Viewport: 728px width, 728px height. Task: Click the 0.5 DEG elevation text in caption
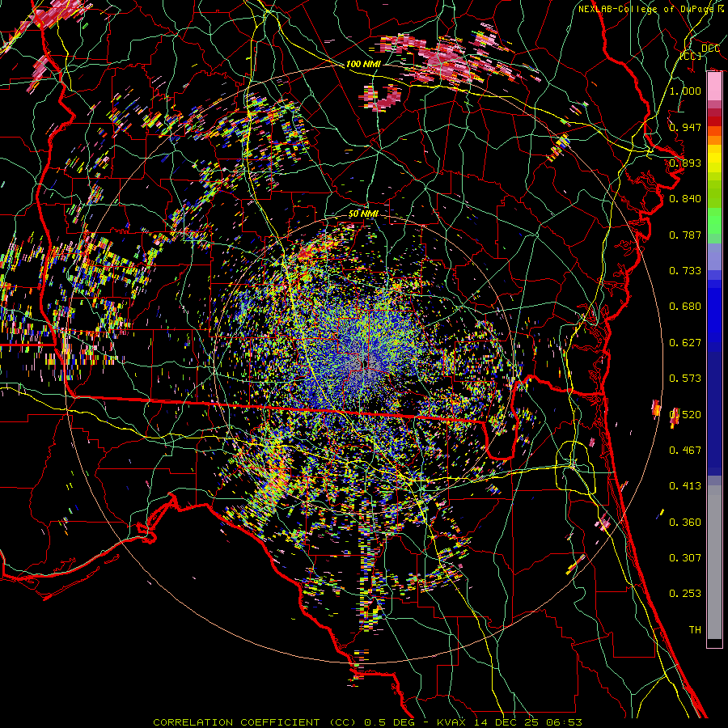pyautogui.click(x=392, y=722)
